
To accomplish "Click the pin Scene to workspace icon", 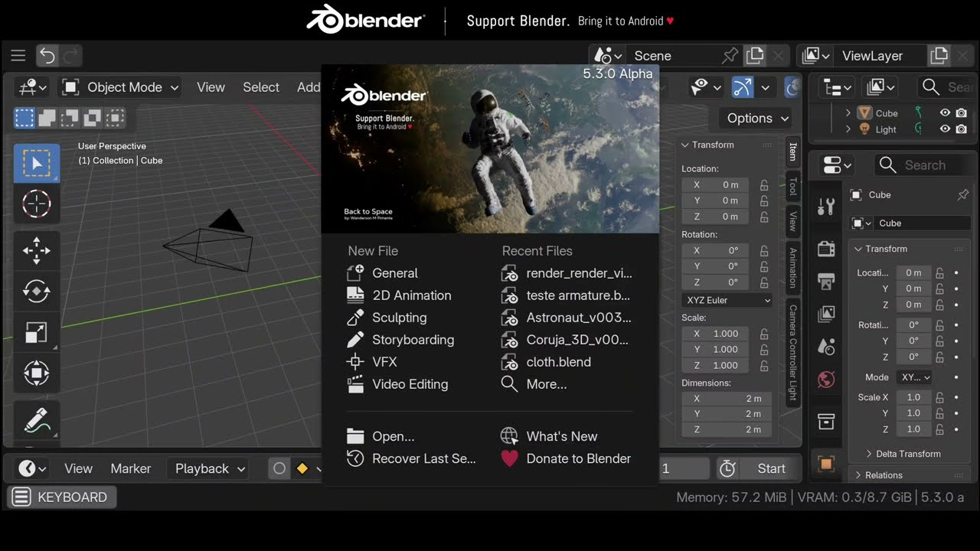I will pos(730,55).
